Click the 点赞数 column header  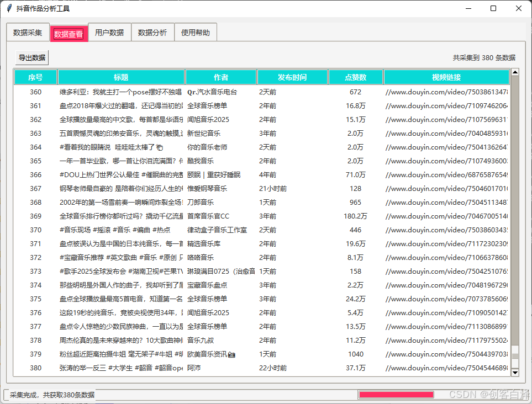click(x=356, y=77)
